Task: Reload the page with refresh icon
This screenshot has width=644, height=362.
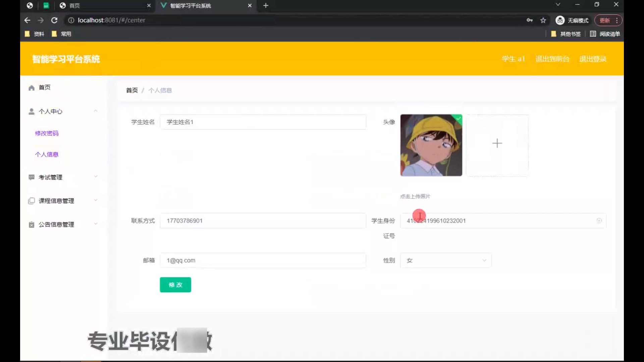Action: coord(54,20)
